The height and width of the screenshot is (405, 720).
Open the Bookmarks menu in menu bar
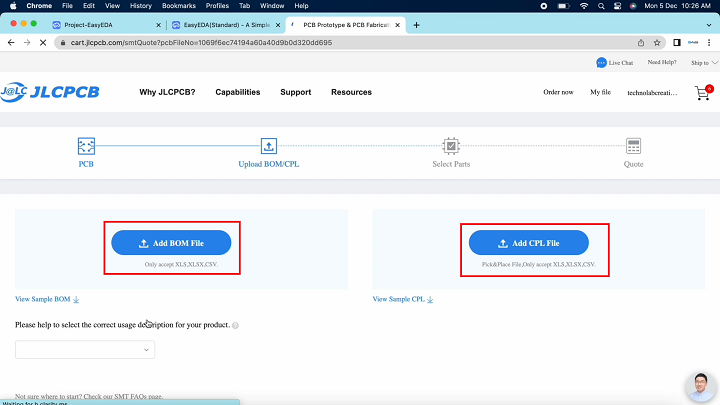click(x=179, y=6)
